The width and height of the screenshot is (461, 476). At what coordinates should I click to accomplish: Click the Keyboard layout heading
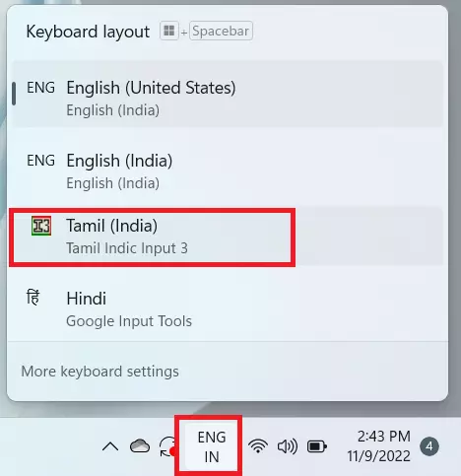point(88,32)
